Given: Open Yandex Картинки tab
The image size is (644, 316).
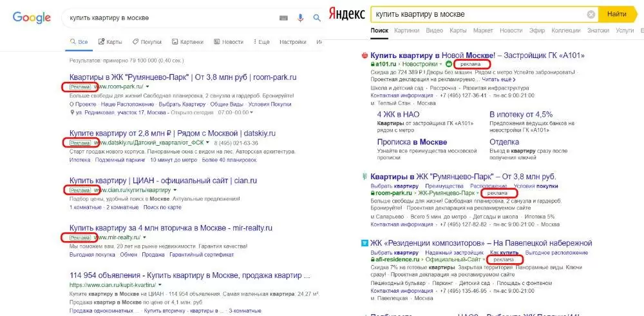Looking at the screenshot, I should pos(406,30).
